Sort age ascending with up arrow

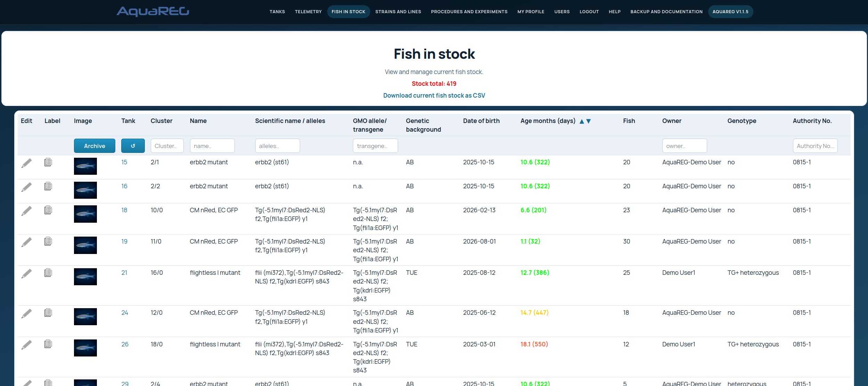tap(582, 121)
